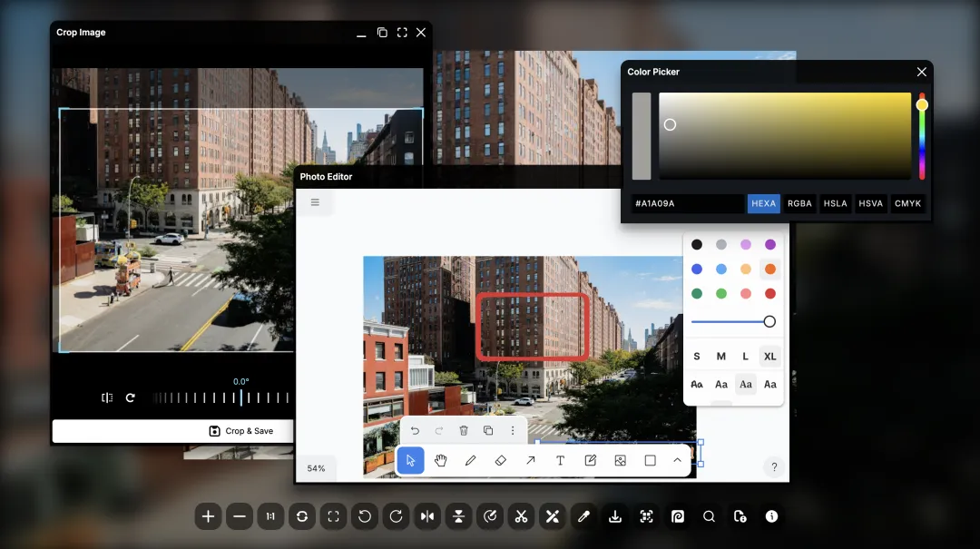980x549 pixels.
Task: Adjust the vertical hue slider handle
Action: tap(922, 105)
